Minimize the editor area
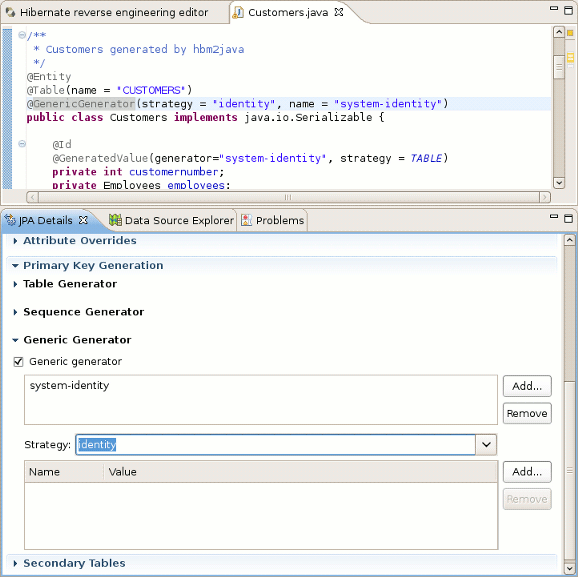Screen dimensions: 578x577 tap(554, 8)
